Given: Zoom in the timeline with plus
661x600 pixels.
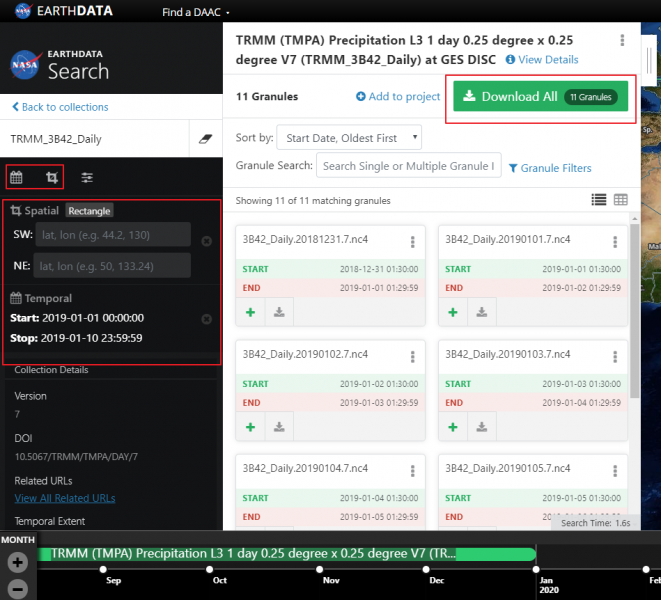Looking at the screenshot, I should (x=17, y=562).
